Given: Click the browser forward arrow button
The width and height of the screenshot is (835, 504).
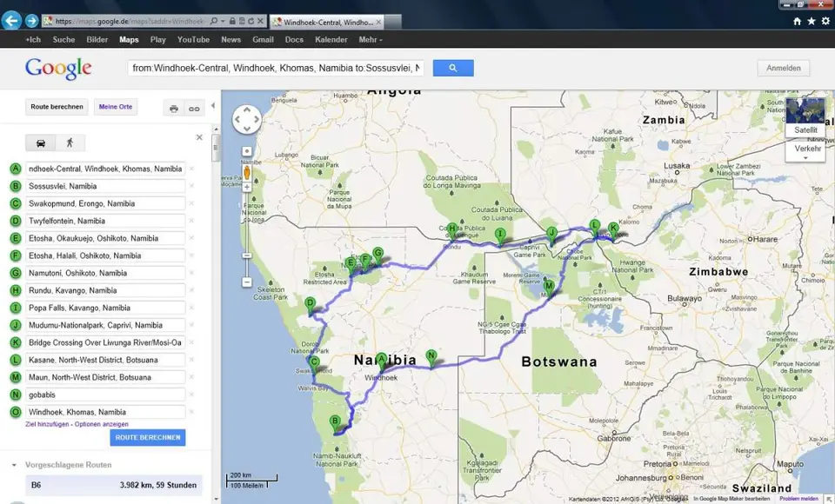Looking at the screenshot, I should (x=32, y=21).
